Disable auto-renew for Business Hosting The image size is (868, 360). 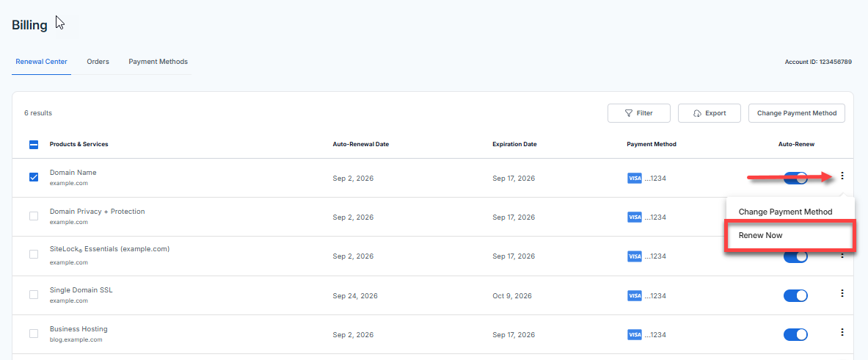click(x=795, y=334)
